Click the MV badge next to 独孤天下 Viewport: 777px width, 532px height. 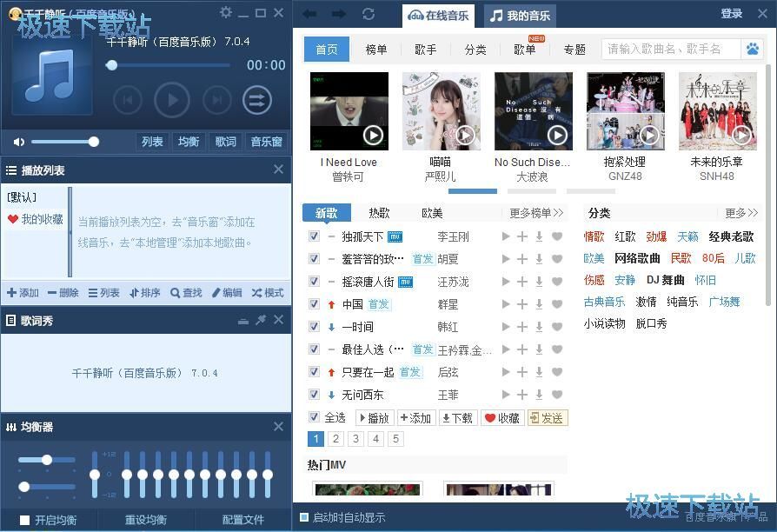coord(395,237)
